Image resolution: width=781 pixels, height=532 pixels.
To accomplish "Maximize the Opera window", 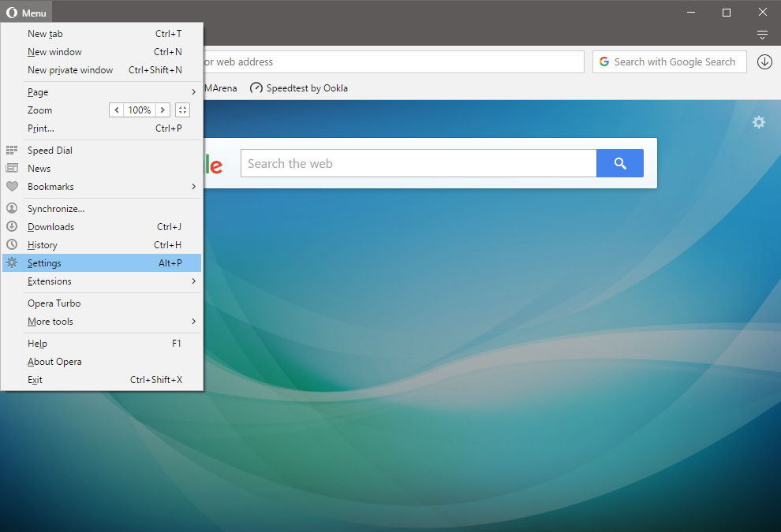I will [727, 13].
